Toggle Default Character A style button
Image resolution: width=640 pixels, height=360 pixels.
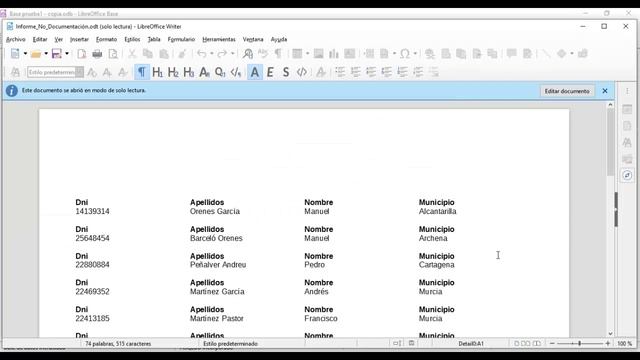255,72
